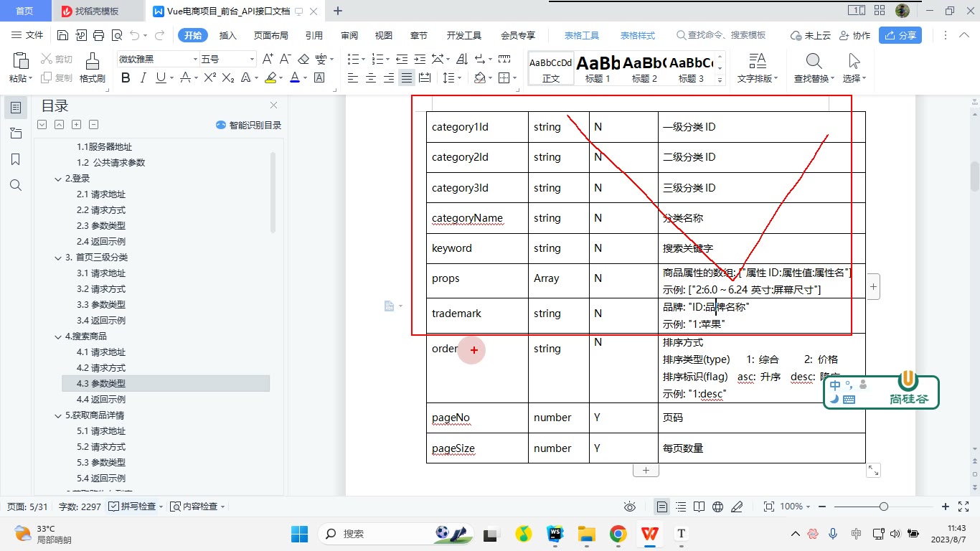Open the 插入 ribbon tab
Viewport: 980px width, 551px height.
[227, 35]
